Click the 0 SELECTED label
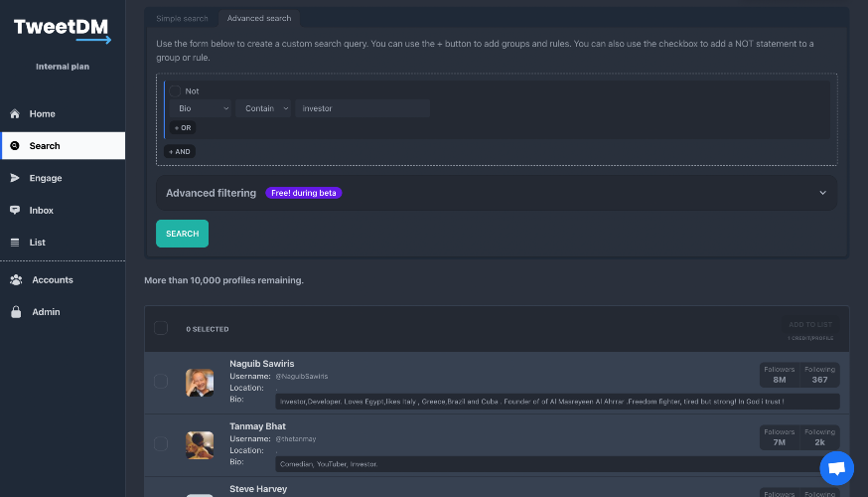Viewport: 868px width, 497px height. [208, 329]
